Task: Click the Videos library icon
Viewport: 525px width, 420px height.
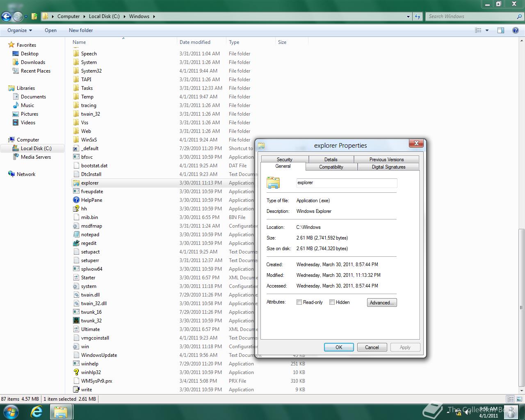Action: click(x=16, y=123)
